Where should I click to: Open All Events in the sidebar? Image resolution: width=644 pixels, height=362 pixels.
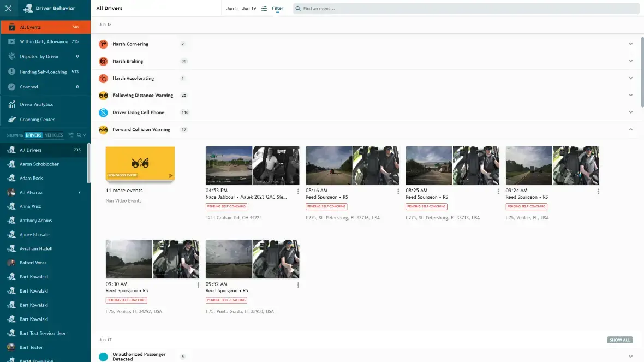point(45,27)
